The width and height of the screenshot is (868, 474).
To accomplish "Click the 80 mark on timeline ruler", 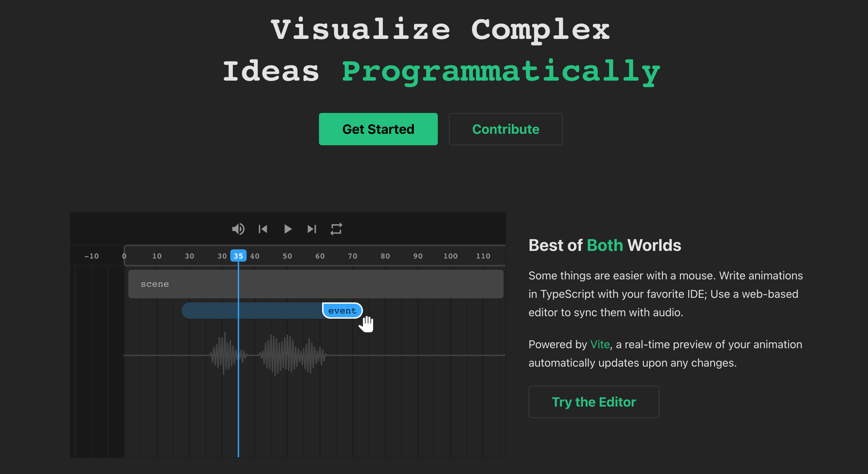I will [385, 256].
